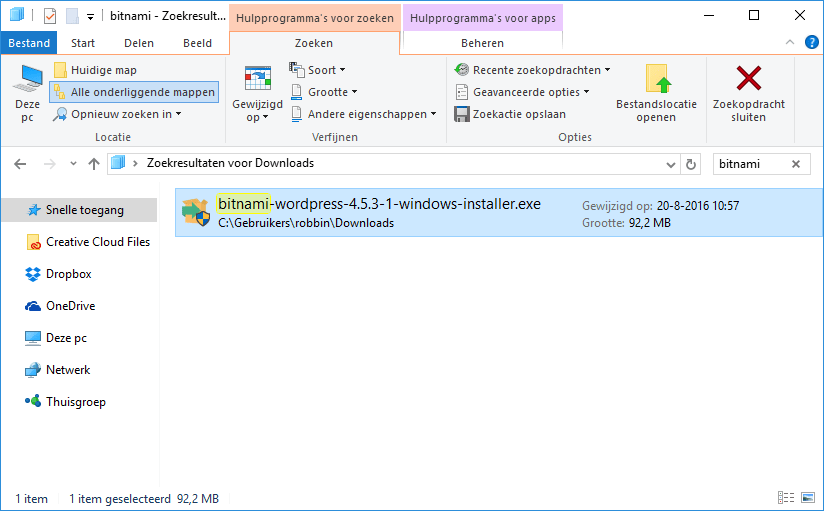This screenshot has height=511, width=824.
Task: Click the Properties quick access icon
Action: coord(50,16)
